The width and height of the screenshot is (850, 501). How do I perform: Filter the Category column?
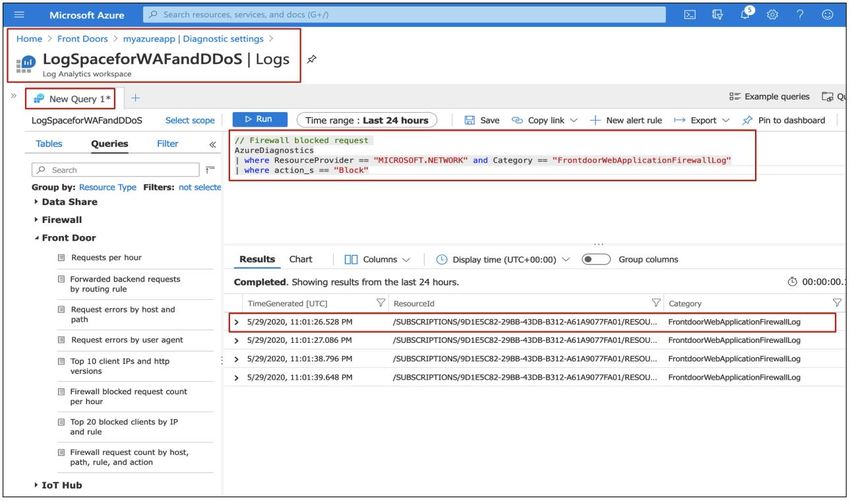coord(837,303)
